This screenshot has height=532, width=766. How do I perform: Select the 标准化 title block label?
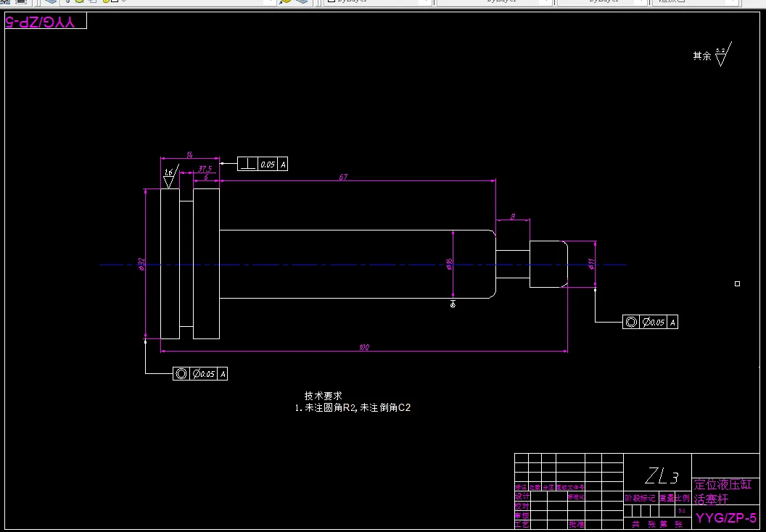[x=577, y=496]
